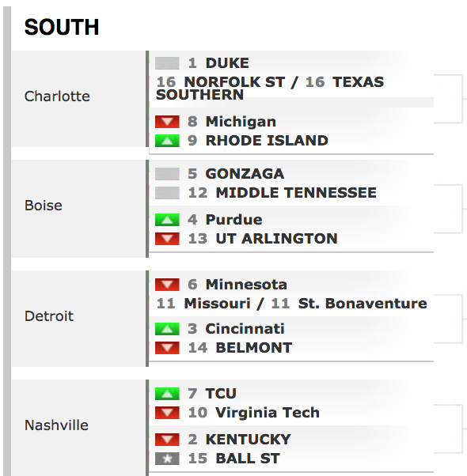Click the green up arrow beside Cincinnati
The image size is (467, 476).
tap(167, 329)
